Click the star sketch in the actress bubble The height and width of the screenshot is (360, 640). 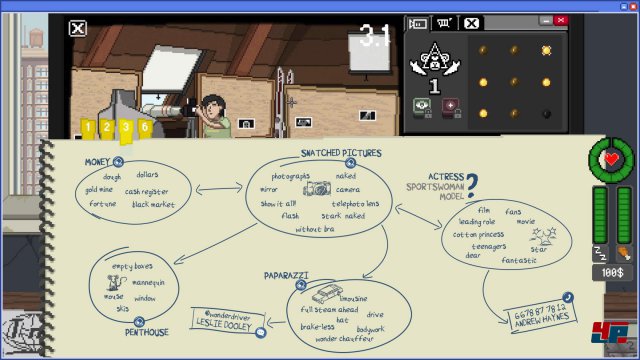pos(544,236)
